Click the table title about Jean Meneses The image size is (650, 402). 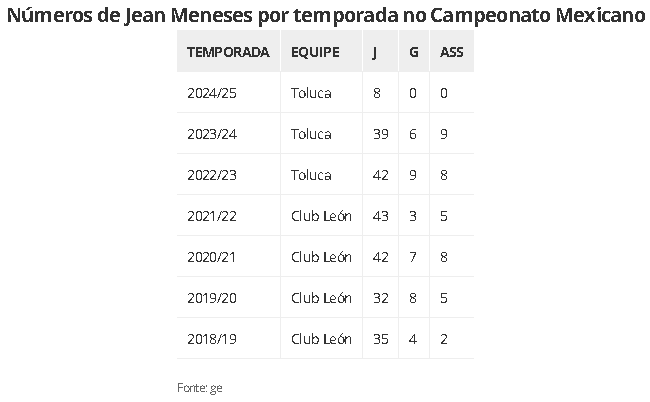(326, 16)
